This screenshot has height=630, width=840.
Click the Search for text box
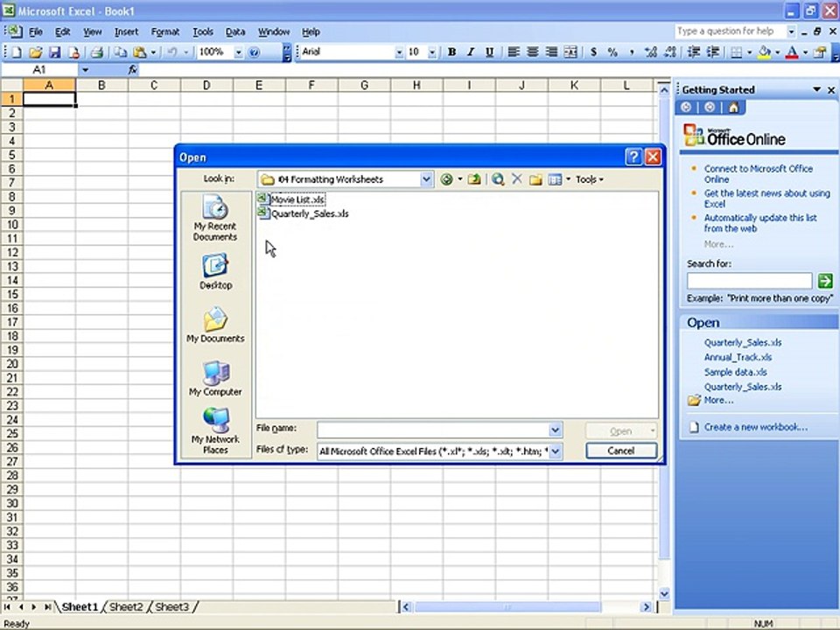coord(750,281)
